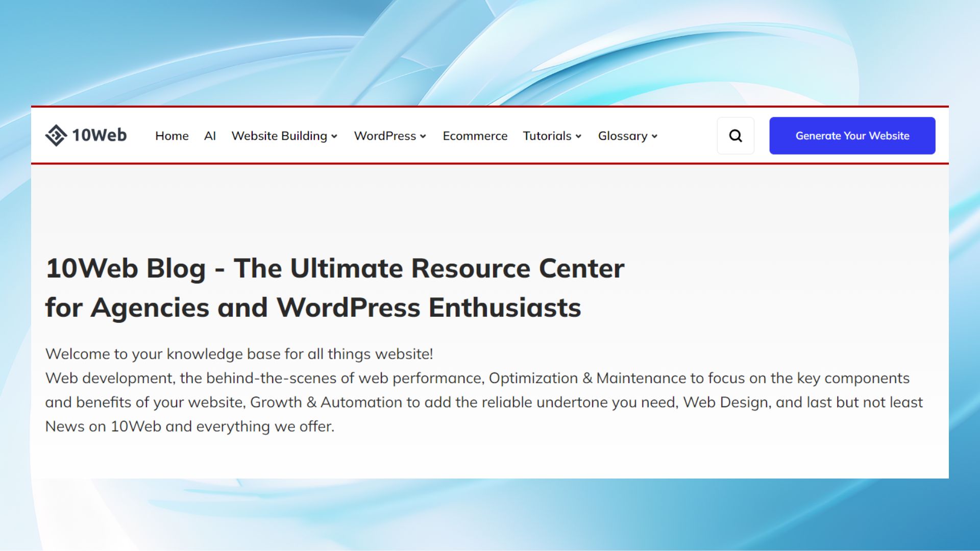980x551 pixels.
Task: Open the Ecommerce nav link
Action: coord(475,136)
